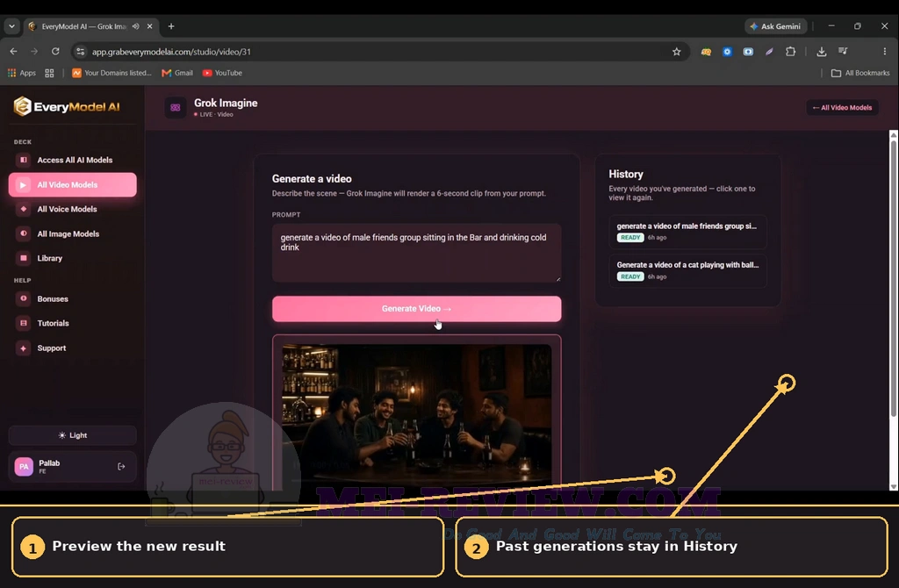Open the Gmail bookmark

(x=177, y=73)
